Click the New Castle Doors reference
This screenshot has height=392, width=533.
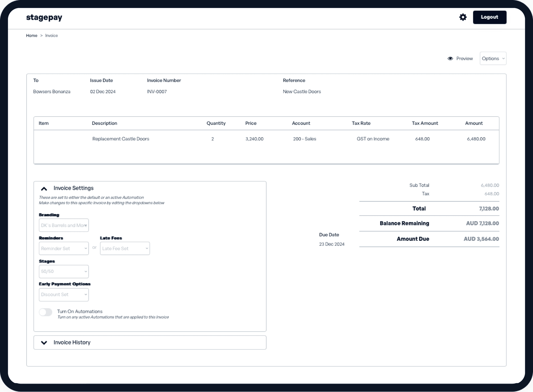302,92
